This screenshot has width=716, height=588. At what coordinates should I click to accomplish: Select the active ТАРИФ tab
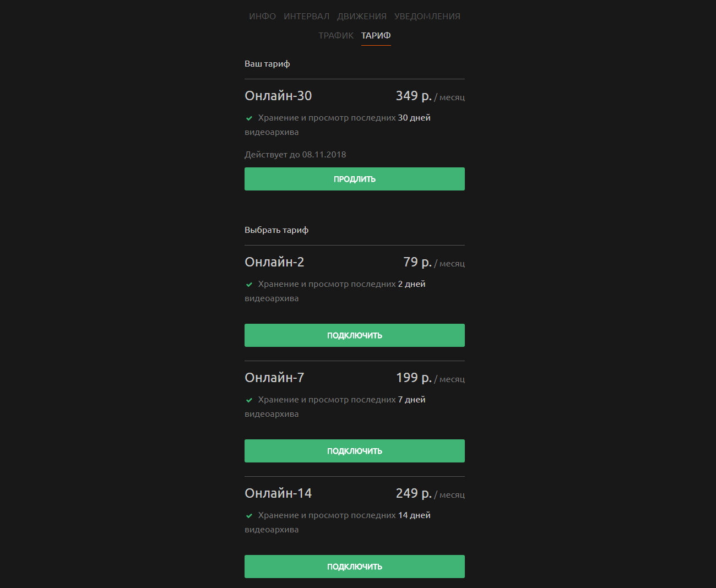pos(376,35)
